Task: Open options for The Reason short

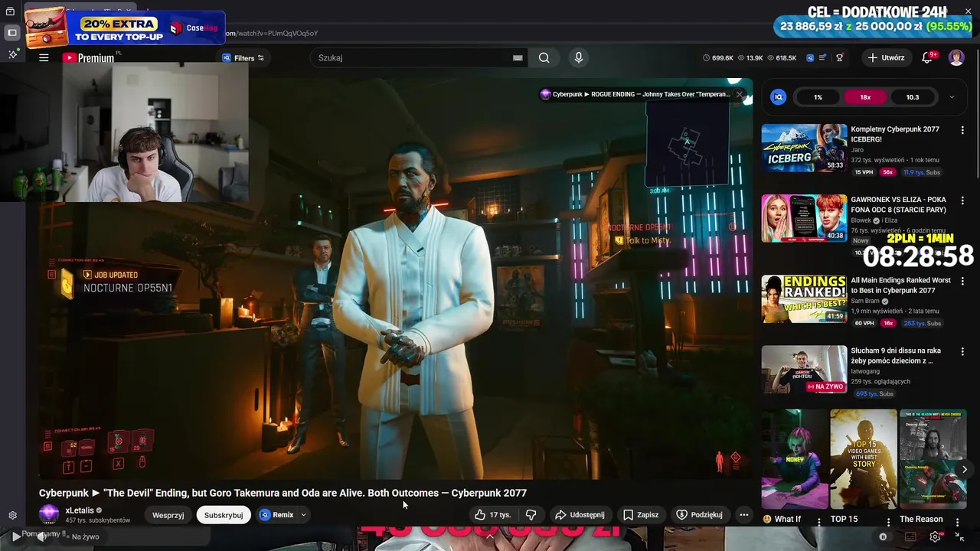Action: point(957,521)
